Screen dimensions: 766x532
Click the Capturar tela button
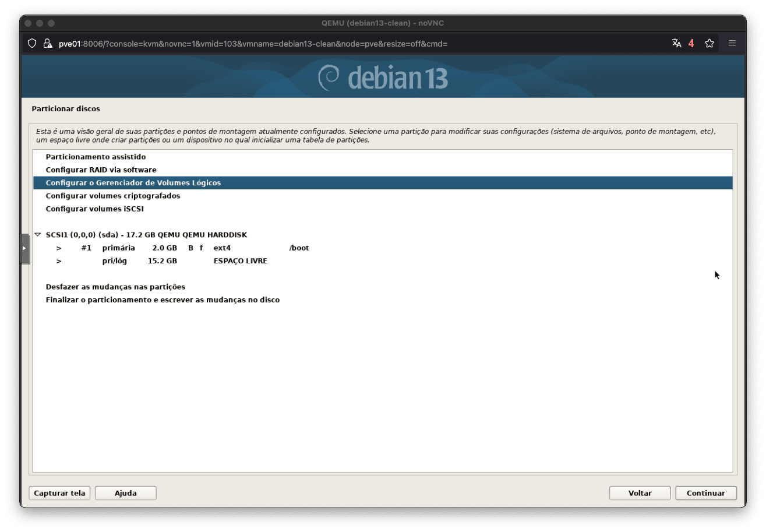[59, 493]
